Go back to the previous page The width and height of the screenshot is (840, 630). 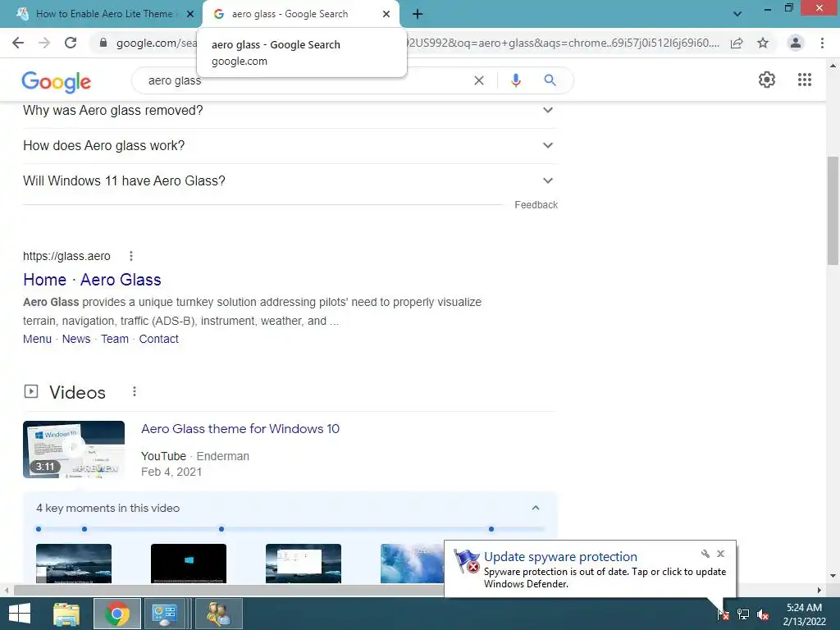point(18,43)
